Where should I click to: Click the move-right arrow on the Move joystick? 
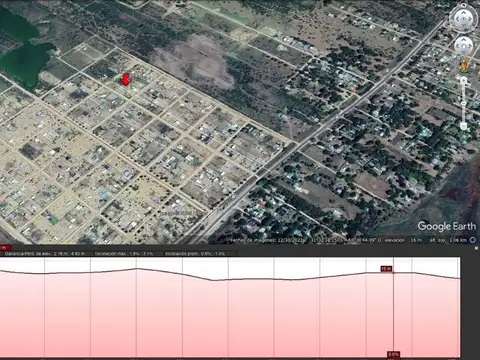click(469, 46)
